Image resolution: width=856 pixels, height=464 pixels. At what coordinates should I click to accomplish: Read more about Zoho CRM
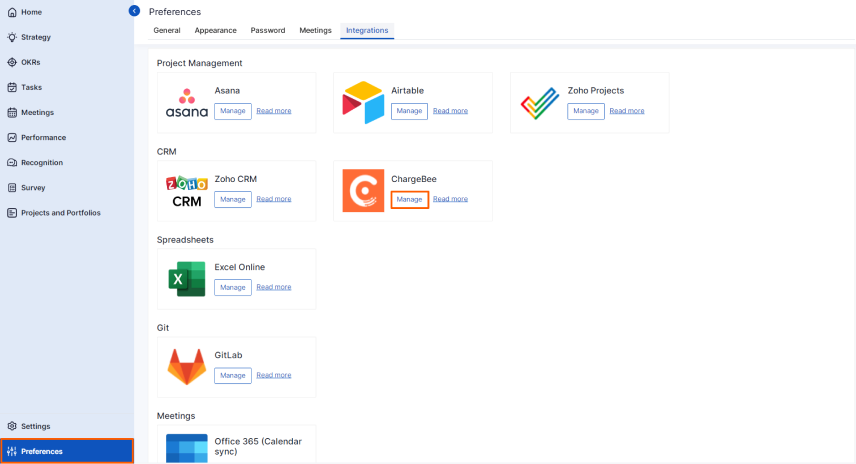point(274,199)
